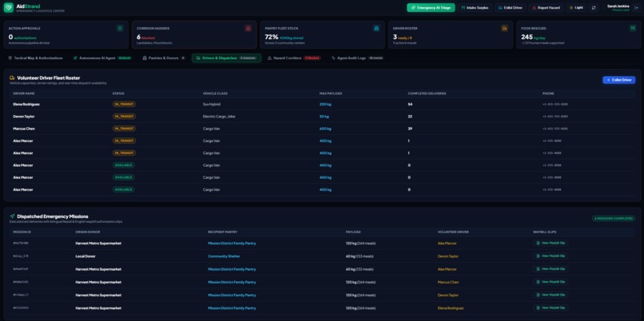Click the arrow icon beside Dispatched Emergency Missions title
Viewport: 644px width, 321px height.
(12, 216)
